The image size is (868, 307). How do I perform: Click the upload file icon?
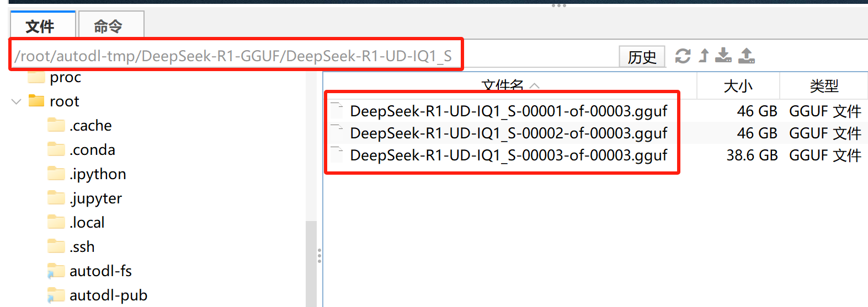(747, 55)
